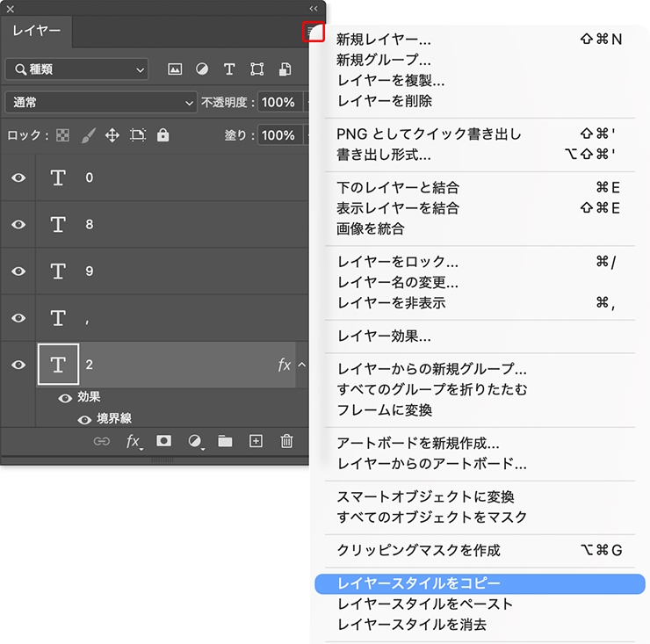
Task: Click the lock all padlock icon
Action: [x=162, y=135]
